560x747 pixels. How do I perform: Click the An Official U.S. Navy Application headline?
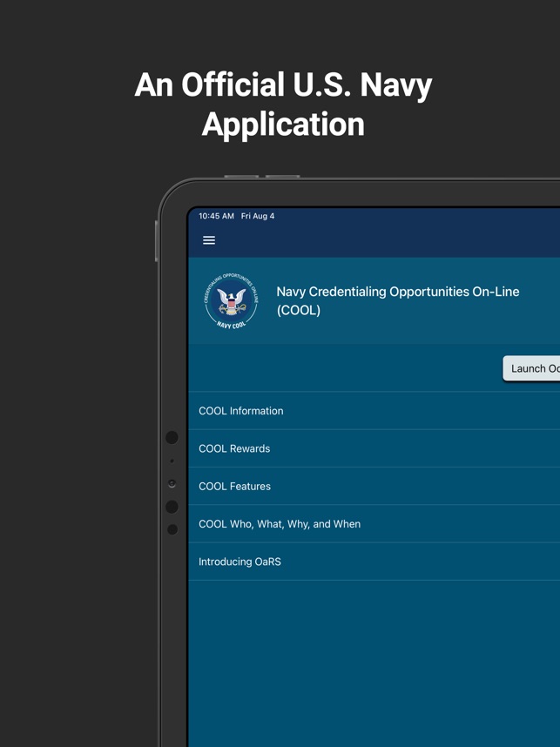283,104
